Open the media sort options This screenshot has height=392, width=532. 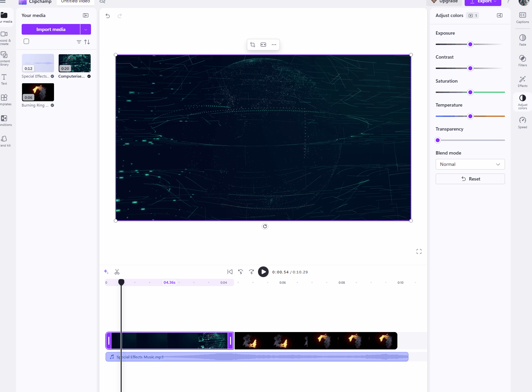pos(87,42)
